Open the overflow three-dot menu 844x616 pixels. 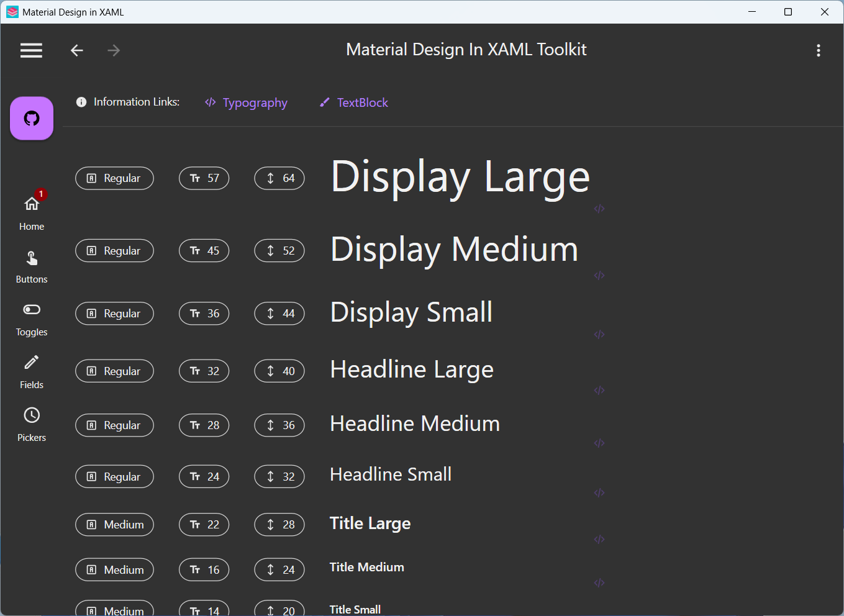click(x=819, y=50)
